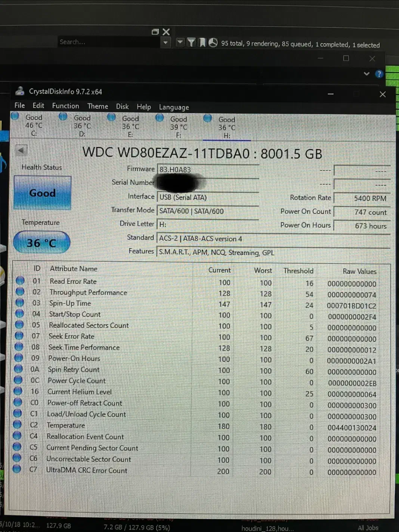Click the status circle for Power-On Hours
The image size is (399, 532).
18,357
